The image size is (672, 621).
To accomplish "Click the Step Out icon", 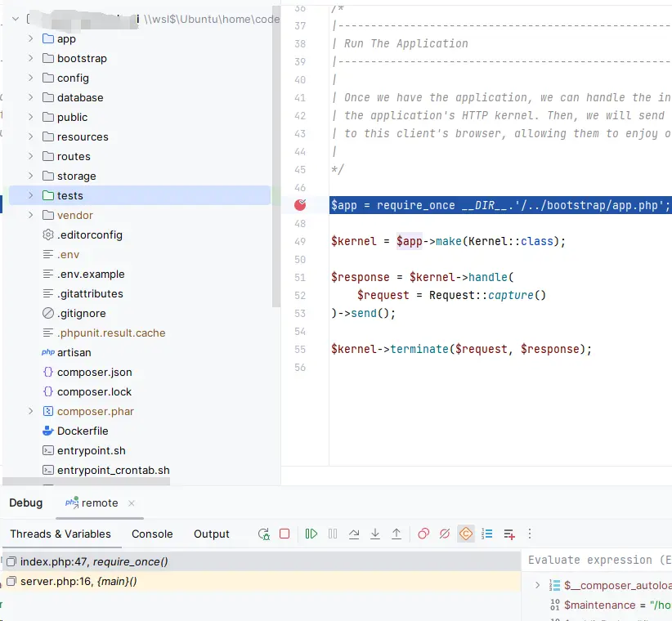I will (396, 534).
